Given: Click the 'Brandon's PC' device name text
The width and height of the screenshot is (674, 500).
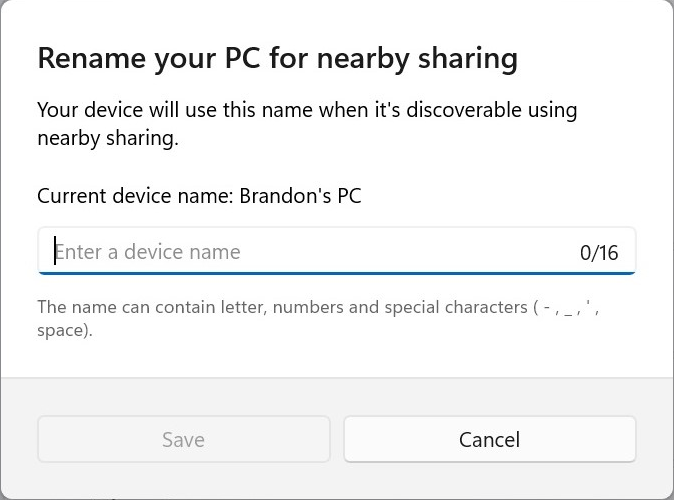Looking at the screenshot, I should pyautogui.click(x=300, y=196).
